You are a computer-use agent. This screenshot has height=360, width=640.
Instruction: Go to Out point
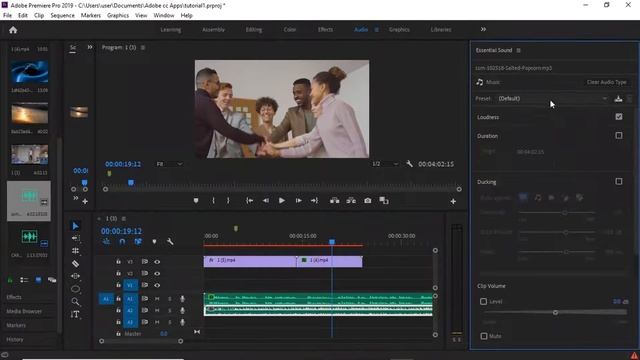(x=314, y=200)
